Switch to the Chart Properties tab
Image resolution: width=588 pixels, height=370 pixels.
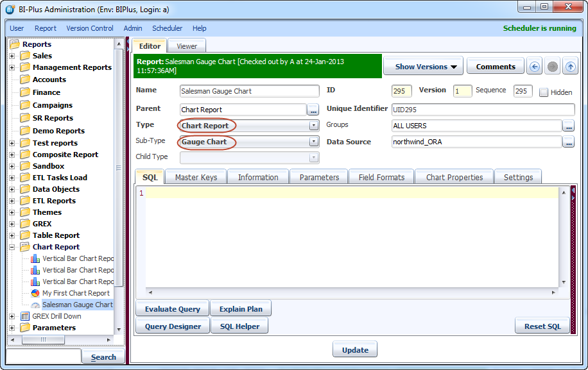click(454, 177)
